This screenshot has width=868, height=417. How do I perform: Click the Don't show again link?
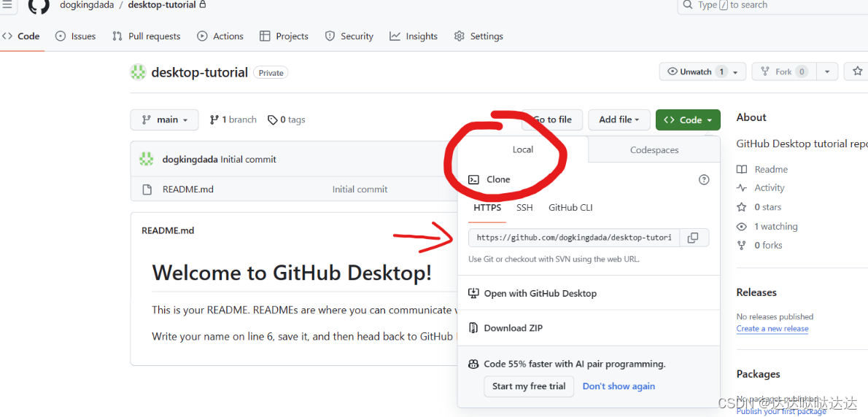point(619,386)
